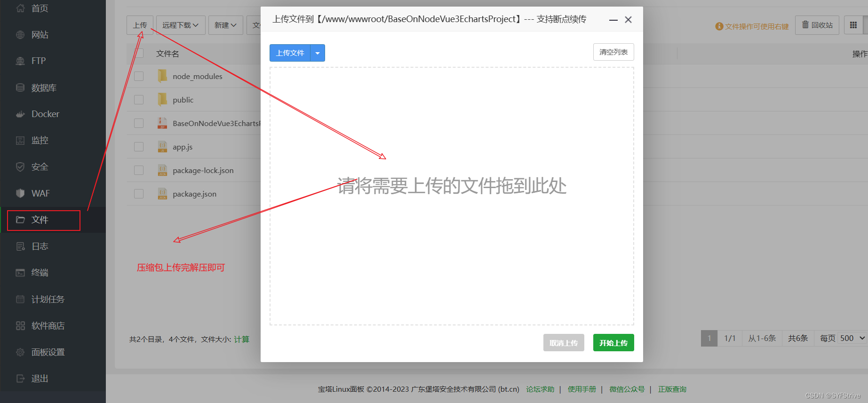Open the 上传文件 dropdown arrow
This screenshot has height=403, width=868.
[x=318, y=53]
